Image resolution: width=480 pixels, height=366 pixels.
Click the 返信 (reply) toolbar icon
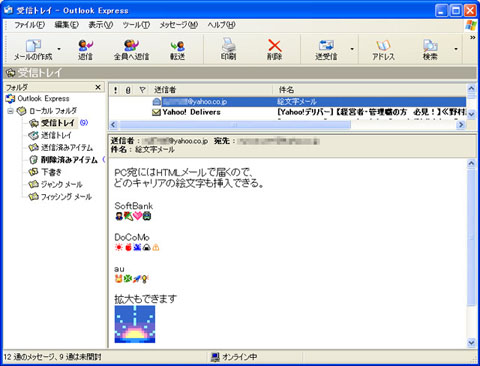tap(85, 49)
